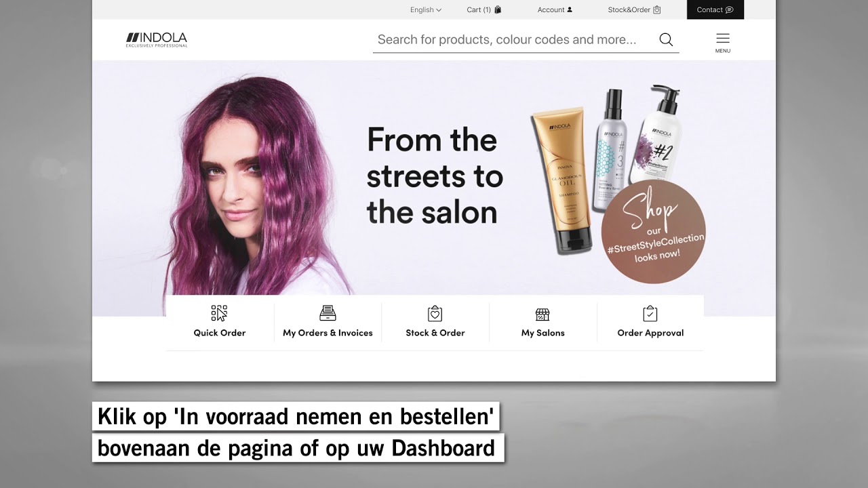The height and width of the screenshot is (488, 868).
Task: Click the Order Approval clipboard icon
Action: (x=650, y=313)
